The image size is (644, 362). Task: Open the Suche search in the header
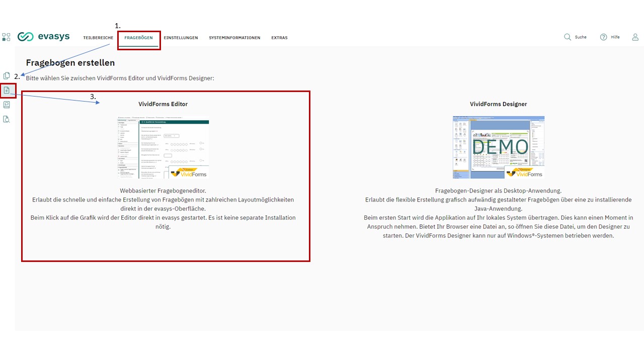coord(575,37)
